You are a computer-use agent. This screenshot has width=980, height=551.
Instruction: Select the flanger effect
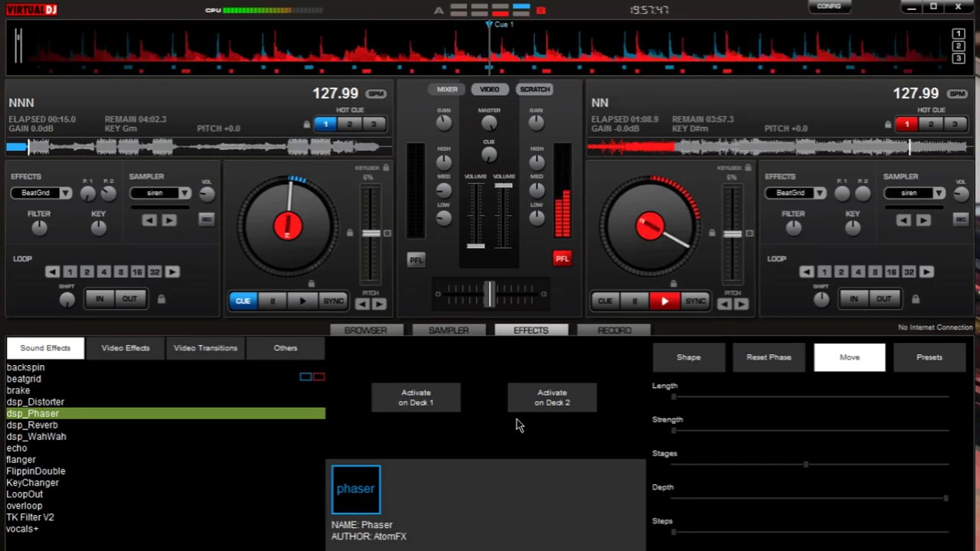[x=21, y=459]
